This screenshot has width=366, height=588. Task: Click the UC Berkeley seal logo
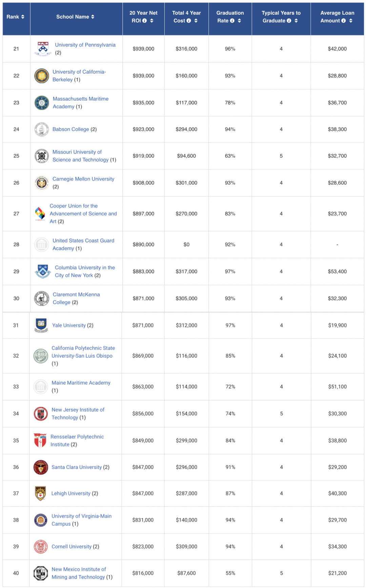coord(42,76)
